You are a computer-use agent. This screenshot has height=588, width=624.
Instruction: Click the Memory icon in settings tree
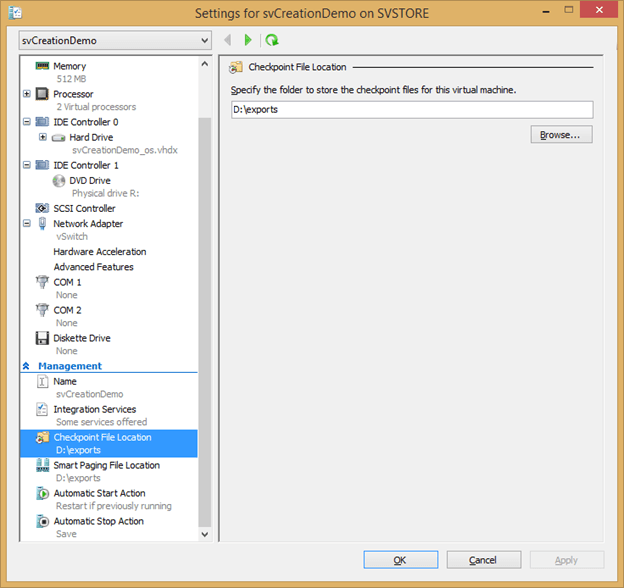pos(42,66)
